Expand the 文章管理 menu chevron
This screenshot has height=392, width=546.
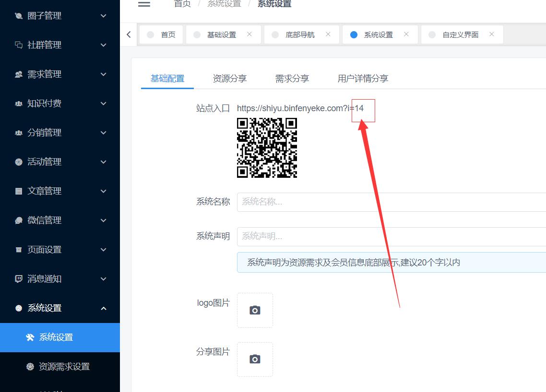[104, 191]
